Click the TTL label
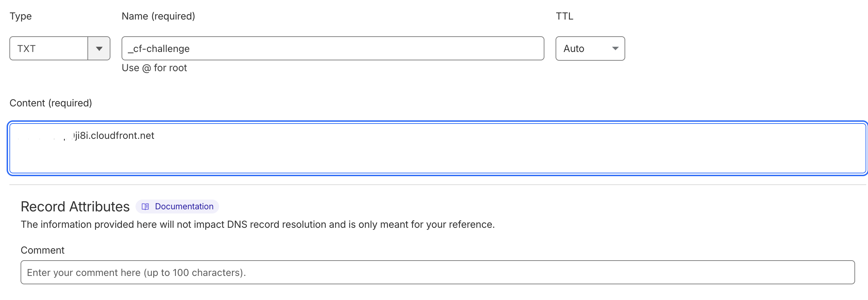The height and width of the screenshot is (300, 868). point(564,16)
